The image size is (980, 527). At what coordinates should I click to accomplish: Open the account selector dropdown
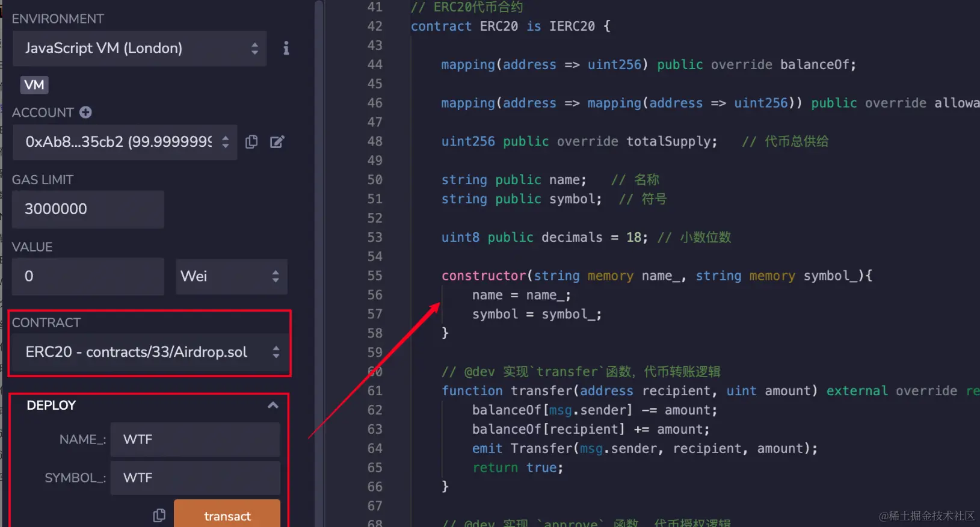point(125,142)
